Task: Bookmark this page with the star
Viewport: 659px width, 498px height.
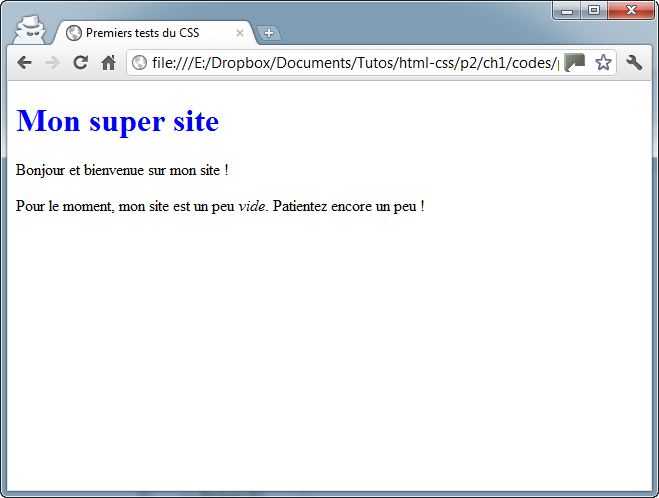Action: point(603,63)
